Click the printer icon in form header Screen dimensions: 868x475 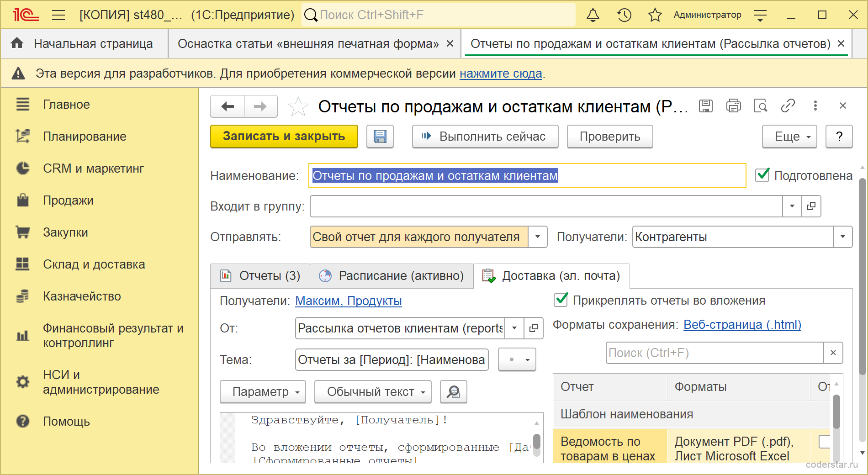click(x=733, y=106)
